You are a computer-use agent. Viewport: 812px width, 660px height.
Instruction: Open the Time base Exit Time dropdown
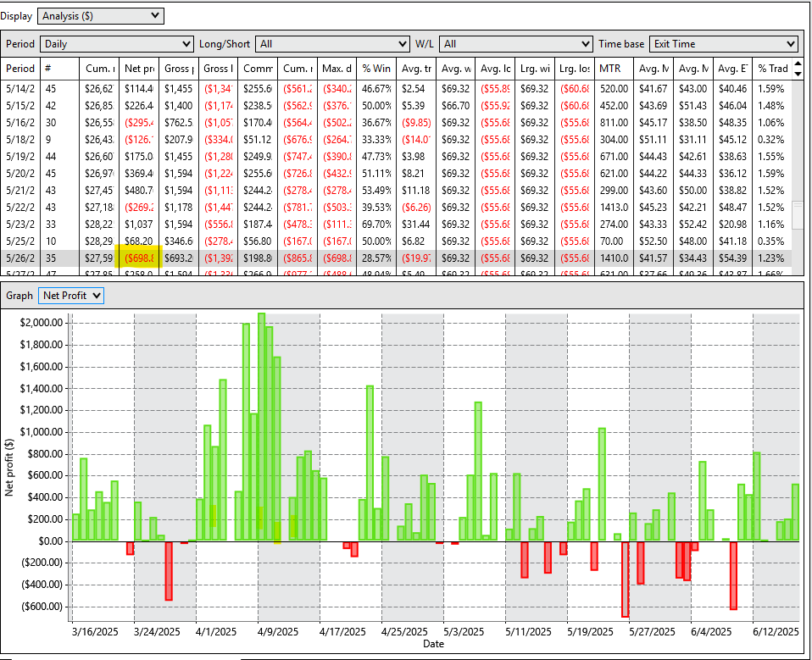coord(724,44)
